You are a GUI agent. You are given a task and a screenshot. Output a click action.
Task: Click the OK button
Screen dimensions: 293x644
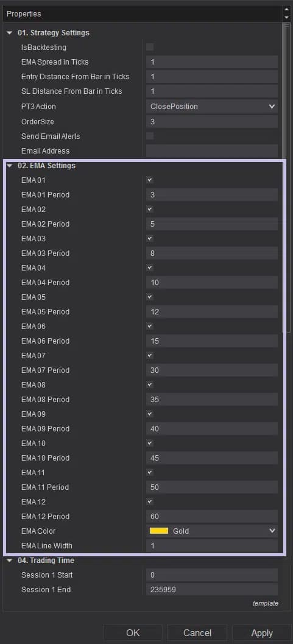[133, 633]
